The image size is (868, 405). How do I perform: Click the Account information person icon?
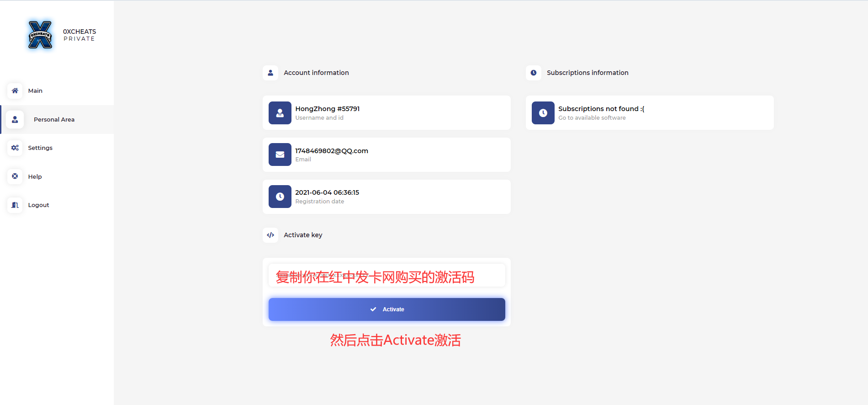pos(270,73)
